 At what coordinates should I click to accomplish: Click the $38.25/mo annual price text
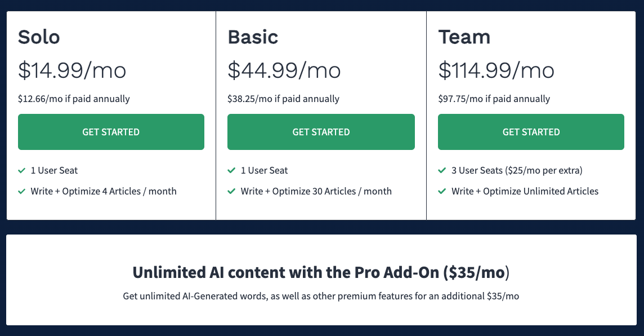[x=283, y=99]
